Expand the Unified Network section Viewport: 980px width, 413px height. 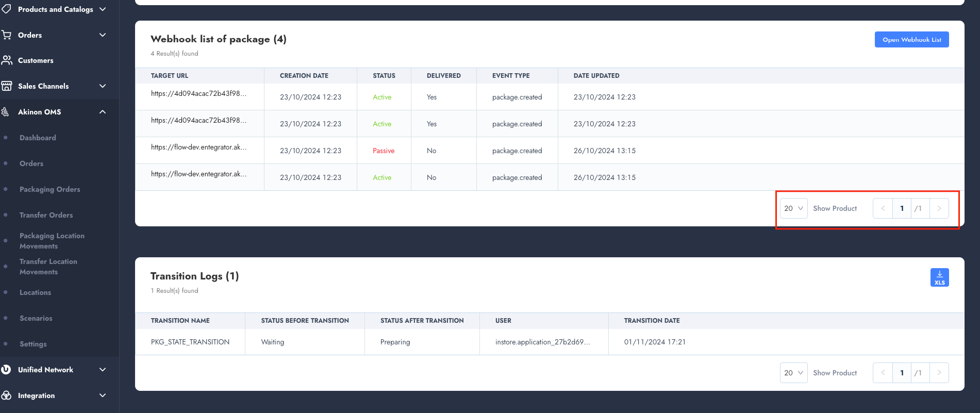pos(103,370)
